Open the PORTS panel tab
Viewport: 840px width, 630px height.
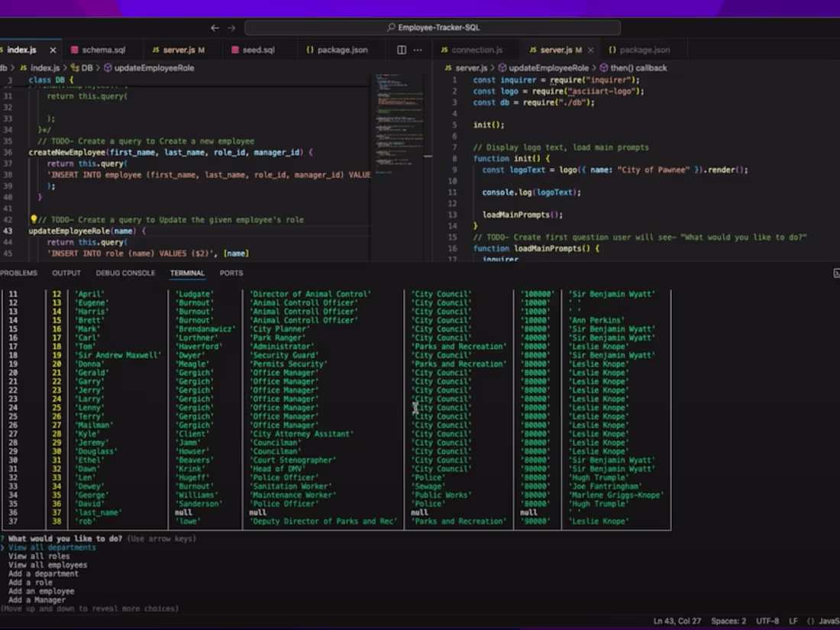231,273
